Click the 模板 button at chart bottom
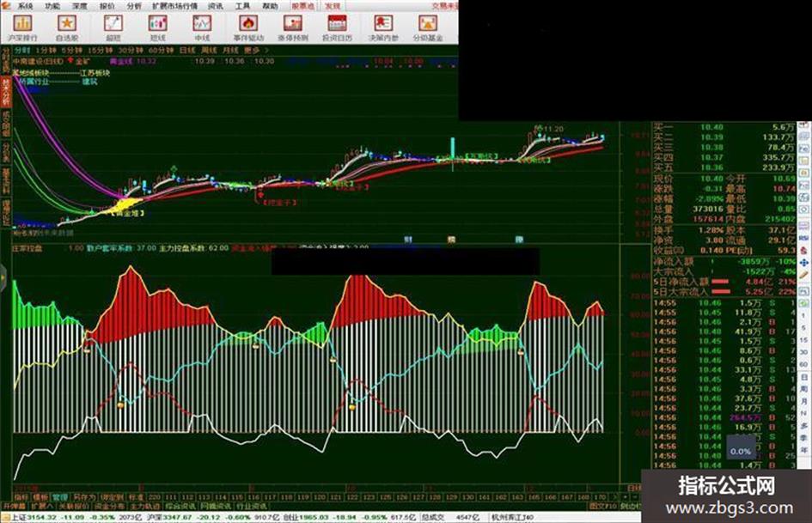 pyautogui.click(x=40, y=497)
